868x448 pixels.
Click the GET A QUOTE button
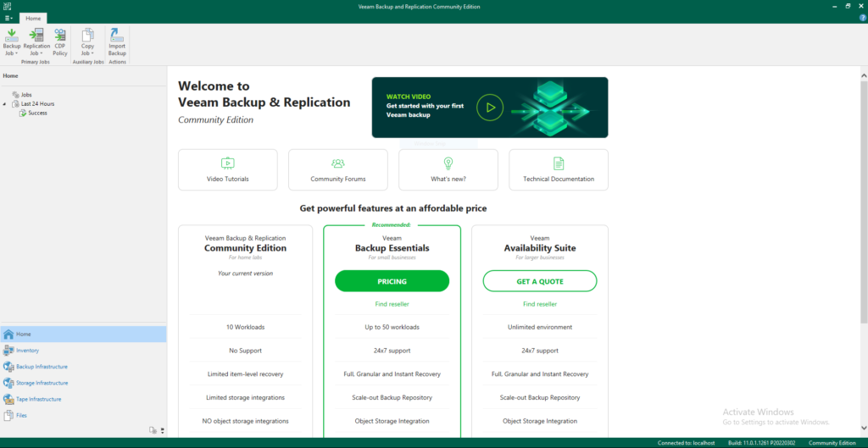540,281
